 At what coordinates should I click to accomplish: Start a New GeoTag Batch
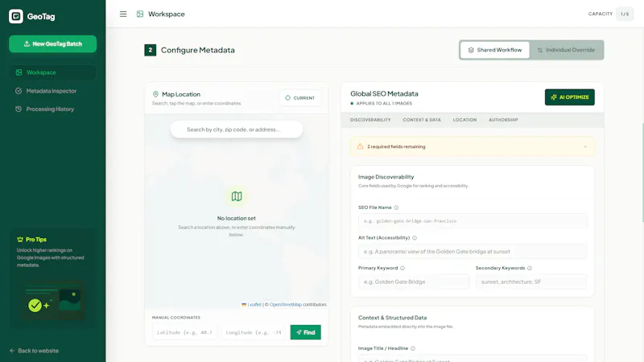click(x=52, y=44)
